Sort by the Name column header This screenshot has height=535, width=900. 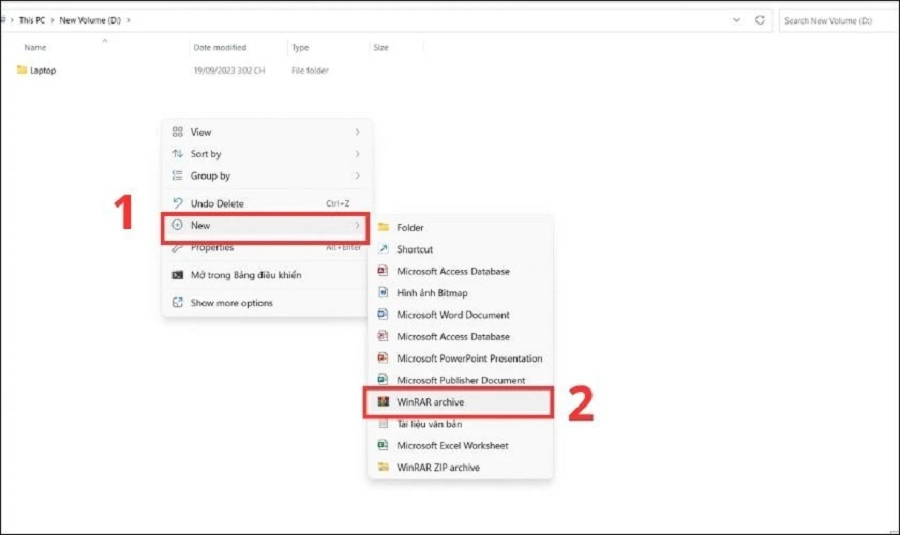(x=36, y=48)
